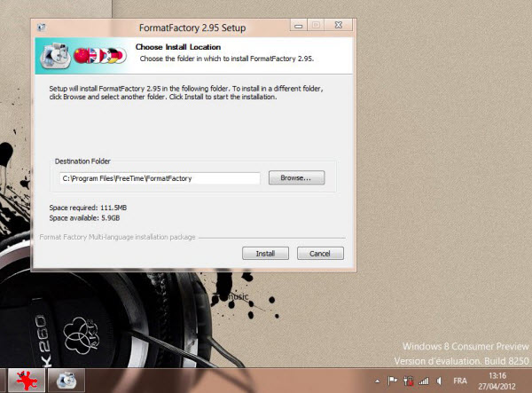Cancel the FormatFactory setup

click(x=320, y=253)
